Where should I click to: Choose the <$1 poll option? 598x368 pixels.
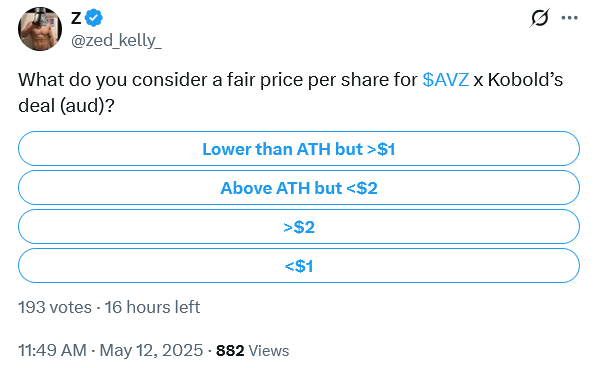point(299,266)
